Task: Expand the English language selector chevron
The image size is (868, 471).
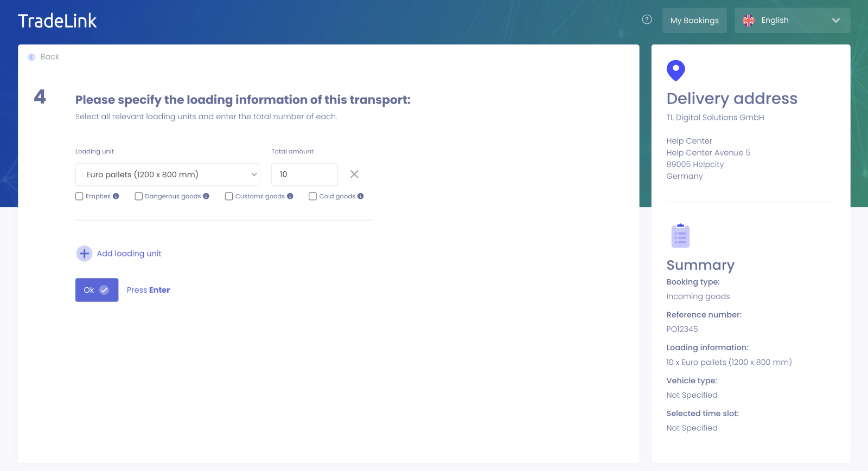Action: [836, 21]
